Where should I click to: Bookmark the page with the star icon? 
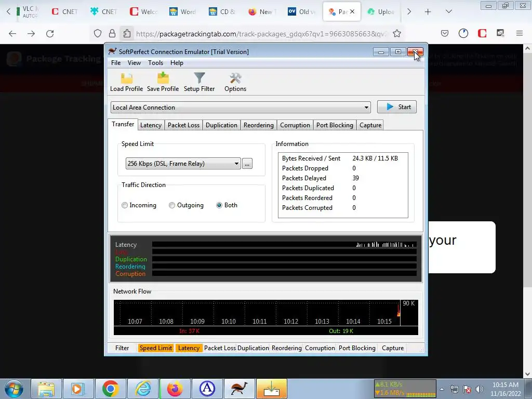396,34
